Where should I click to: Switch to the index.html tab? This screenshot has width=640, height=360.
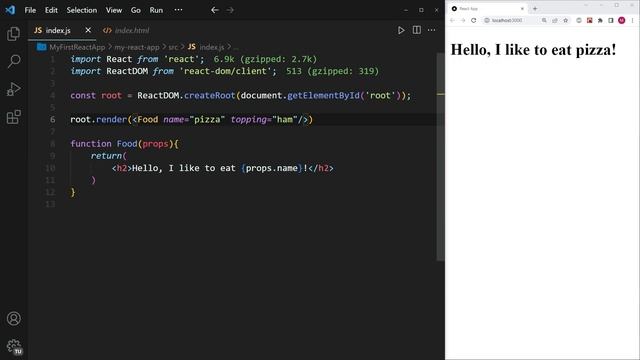pyautogui.click(x=127, y=30)
